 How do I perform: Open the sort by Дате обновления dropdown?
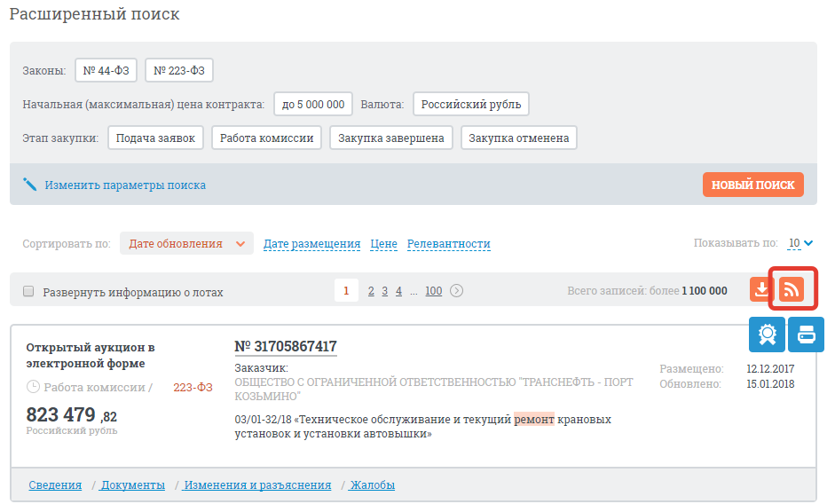click(186, 244)
